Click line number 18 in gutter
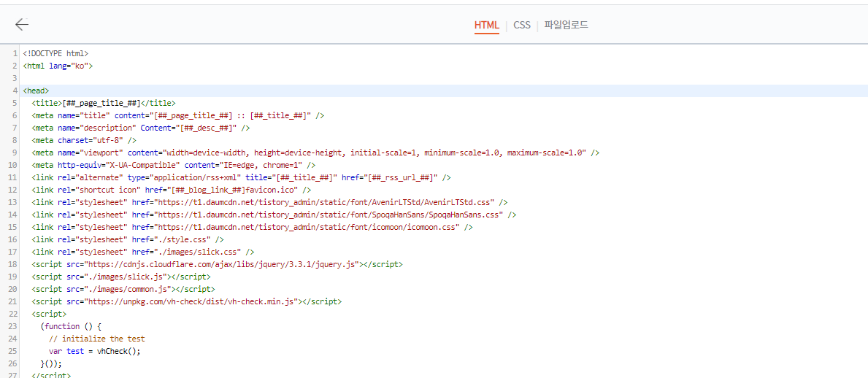Screen dimensions: 868x378 pyautogui.click(x=13, y=265)
